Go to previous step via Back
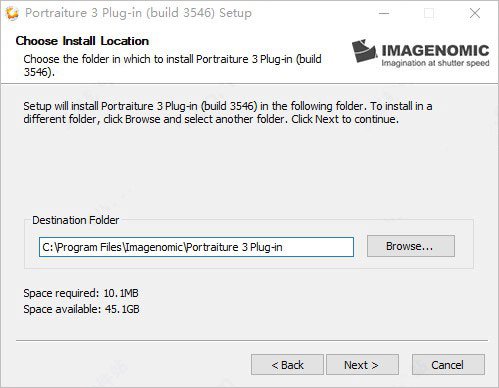This screenshot has width=499, height=388. pos(287,365)
